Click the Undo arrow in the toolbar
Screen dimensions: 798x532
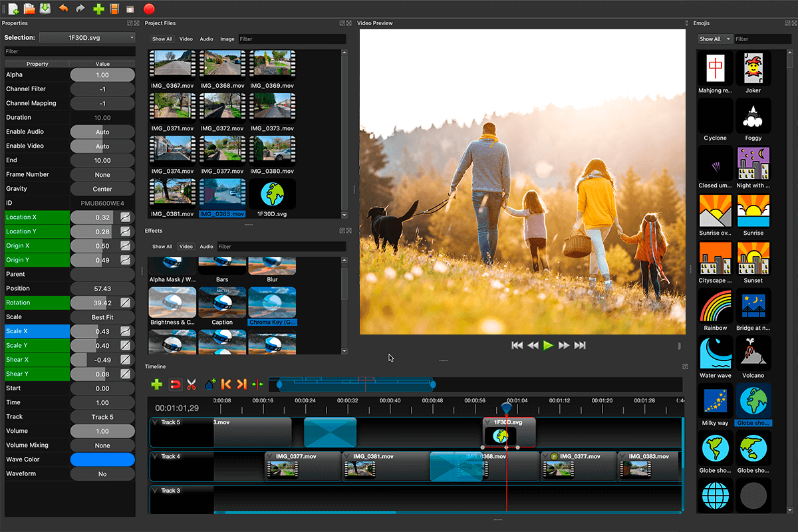64,9
